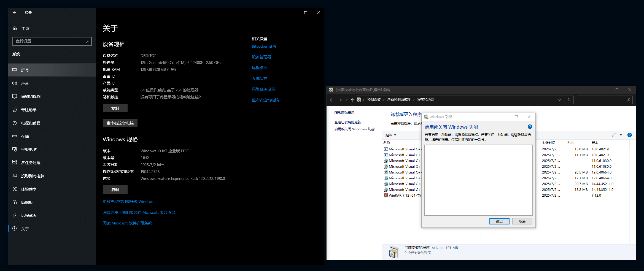This screenshot has height=271, width=644.
Task: Click the Control Panel search box
Action: tap(605, 100)
